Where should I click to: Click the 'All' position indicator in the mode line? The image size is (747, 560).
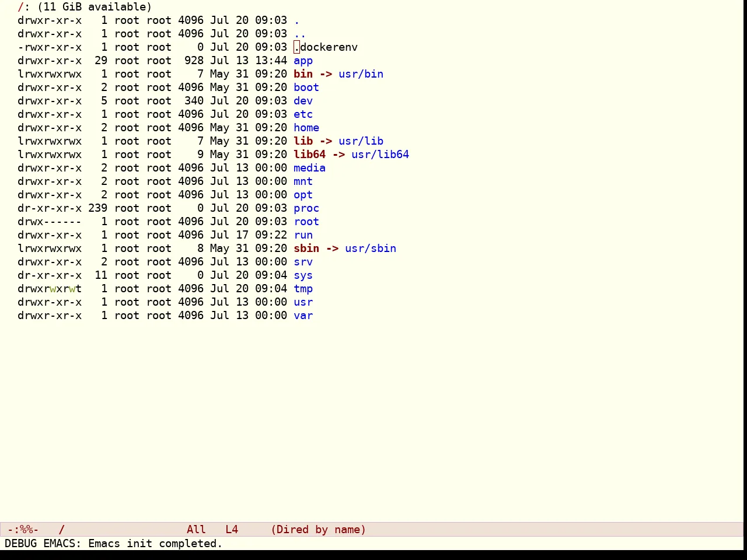(196, 530)
